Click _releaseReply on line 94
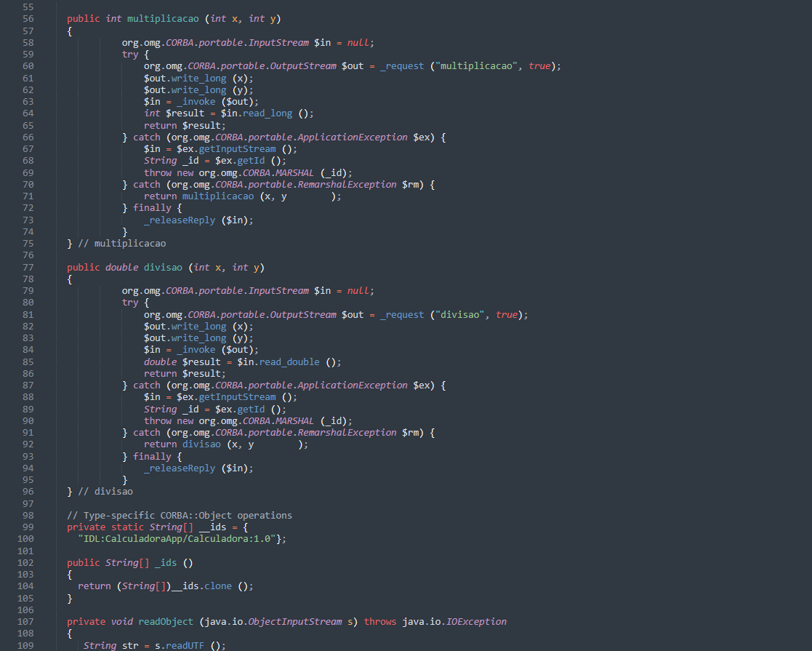812x651 pixels. point(179,468)
